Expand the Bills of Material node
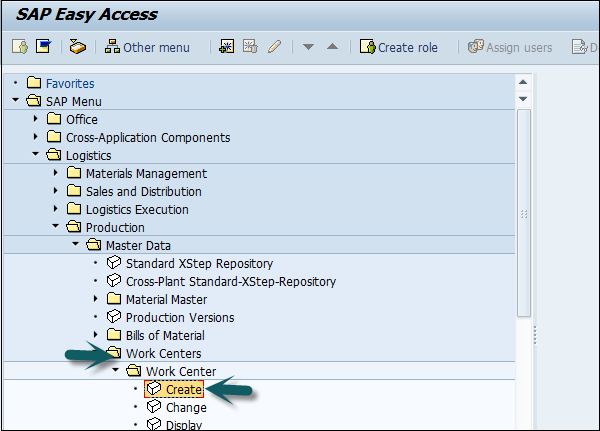Screen dimensions: 600x431 tap(96, 335)
